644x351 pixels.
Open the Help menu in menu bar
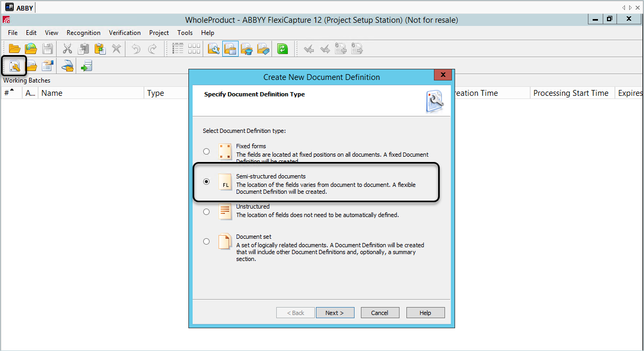(x=208, y=33)
